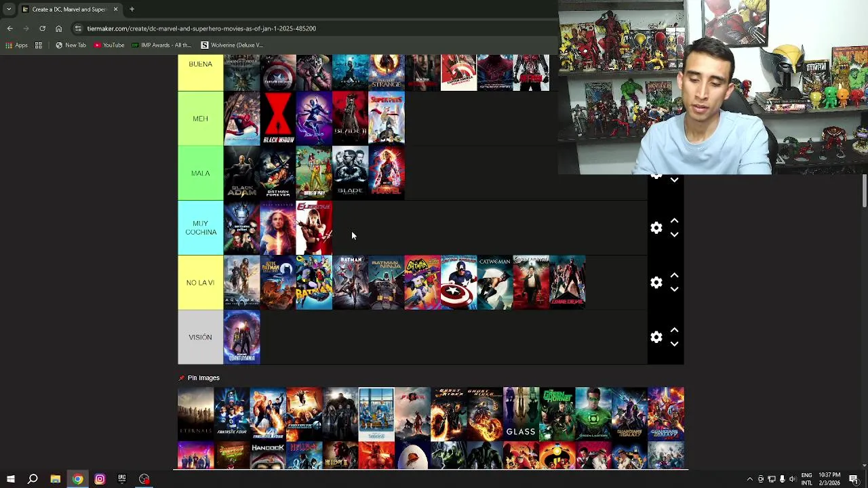
Task: Select the Hancock poster
Action: pos(268,455)
